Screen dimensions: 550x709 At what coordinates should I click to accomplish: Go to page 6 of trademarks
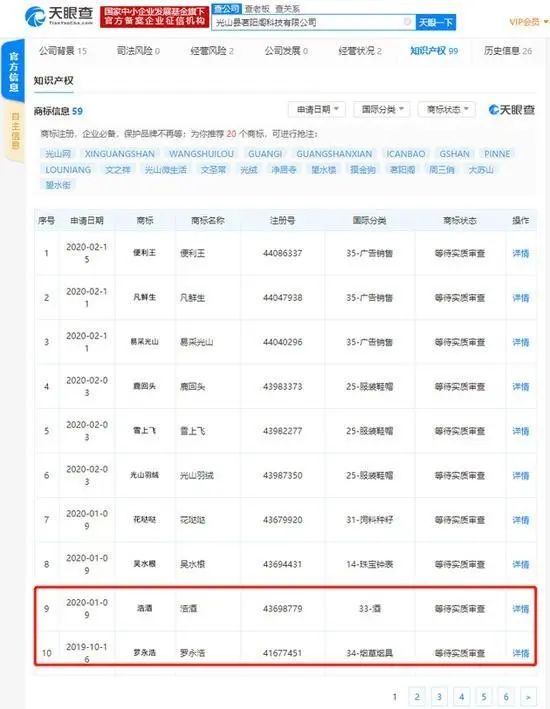pyautogui.click(x=506, y=696)
